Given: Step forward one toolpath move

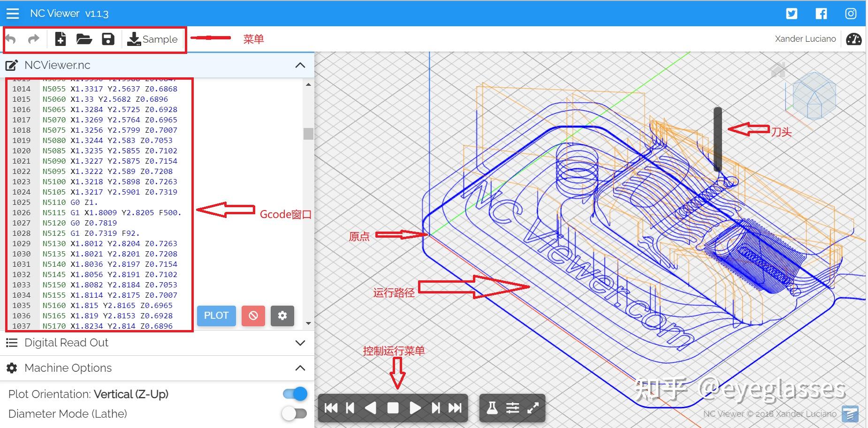Looking at the screenshot, I should tap(436, 408).
